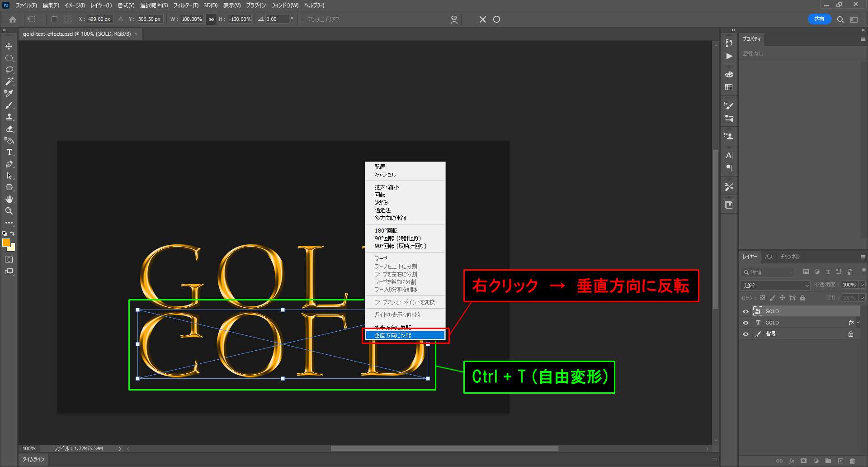
Task: Toggle visibility of the 背景 layer
Action: click(x=745, y=334)
